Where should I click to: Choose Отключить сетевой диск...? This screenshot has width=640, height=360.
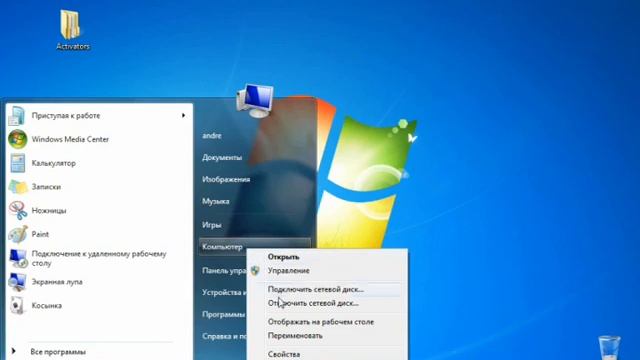click(x=313, y=303)
